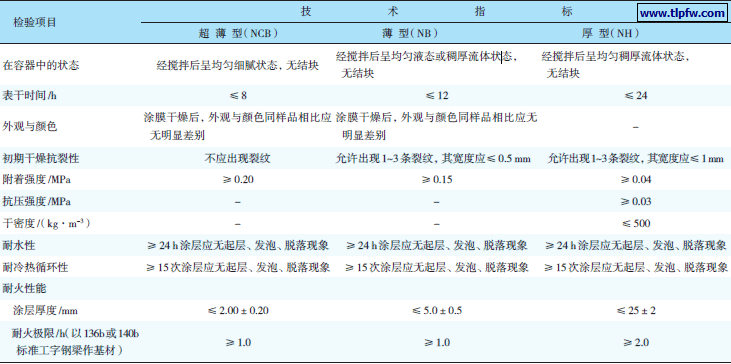Click the ≥ 0.03 compressive strength value
Image resolution: width=731 pixels, height=364 pixels.
[635, 202]
